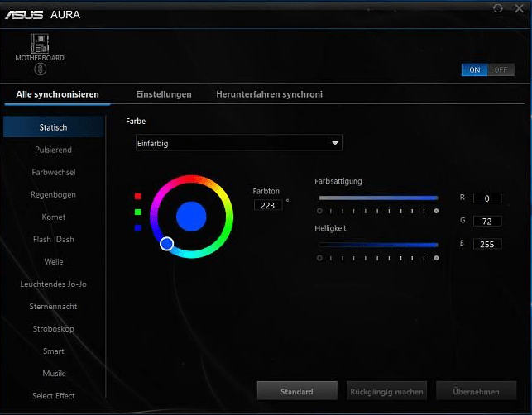The height and width of the screenshot is (415, 532).
Task: Click the sync link icon under Motherboard
Action: coord(40,69)
